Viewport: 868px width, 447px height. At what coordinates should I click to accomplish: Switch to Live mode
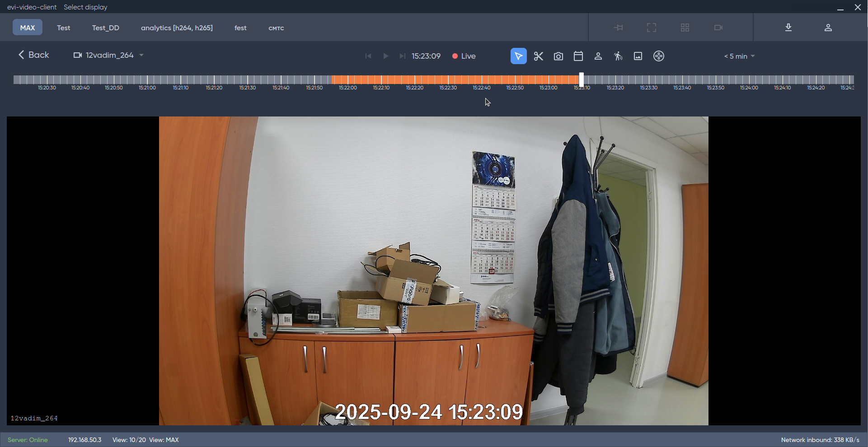coord(464,56)
